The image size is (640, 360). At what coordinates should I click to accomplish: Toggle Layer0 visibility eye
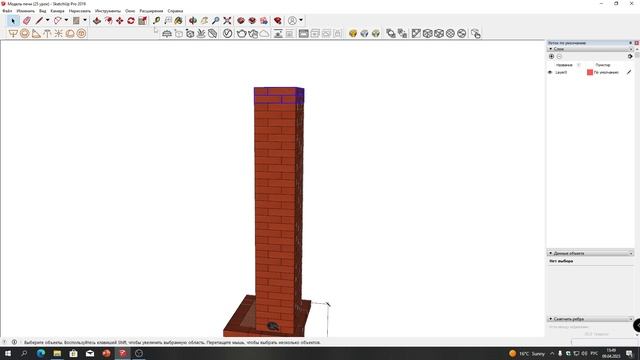pos(550,72)
